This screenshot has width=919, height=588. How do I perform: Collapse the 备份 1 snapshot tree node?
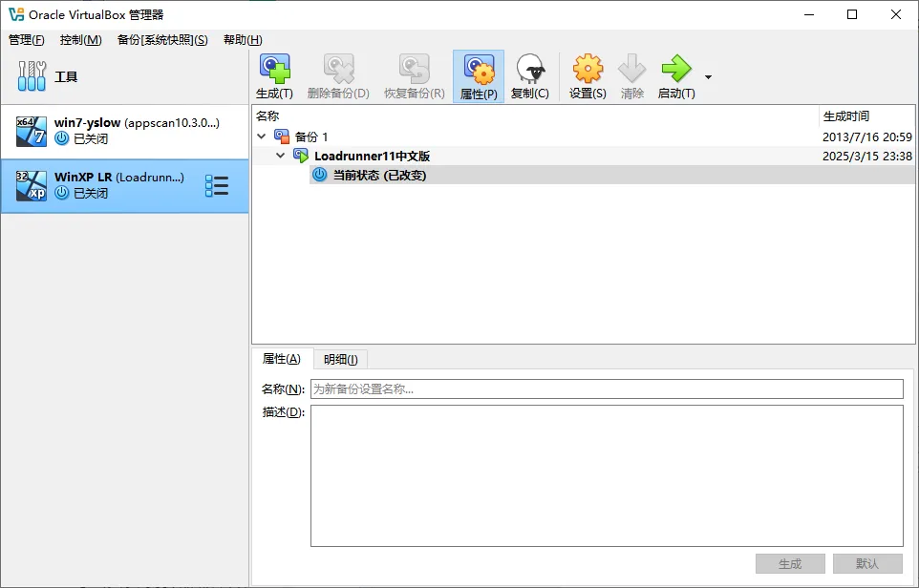262,136
